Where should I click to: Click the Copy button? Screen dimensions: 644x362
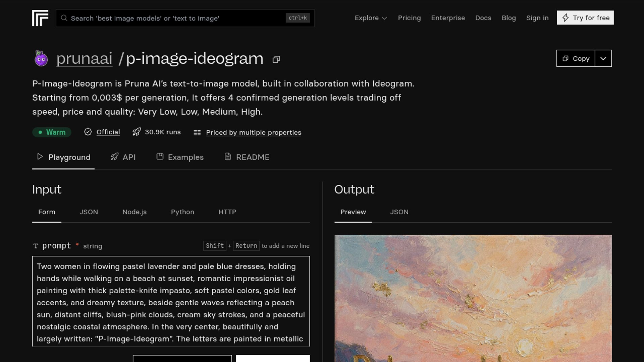pyautogui.click(x=576, y=58)
